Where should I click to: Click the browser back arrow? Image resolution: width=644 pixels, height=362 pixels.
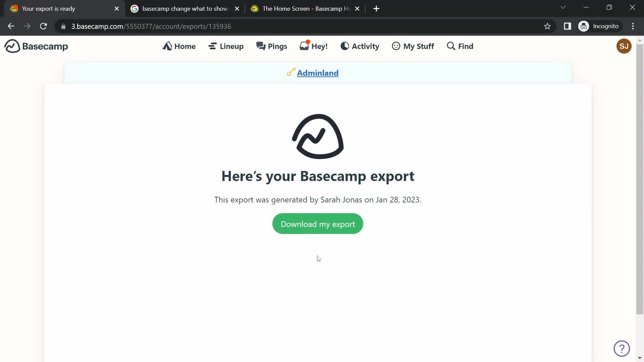point(11,26)
